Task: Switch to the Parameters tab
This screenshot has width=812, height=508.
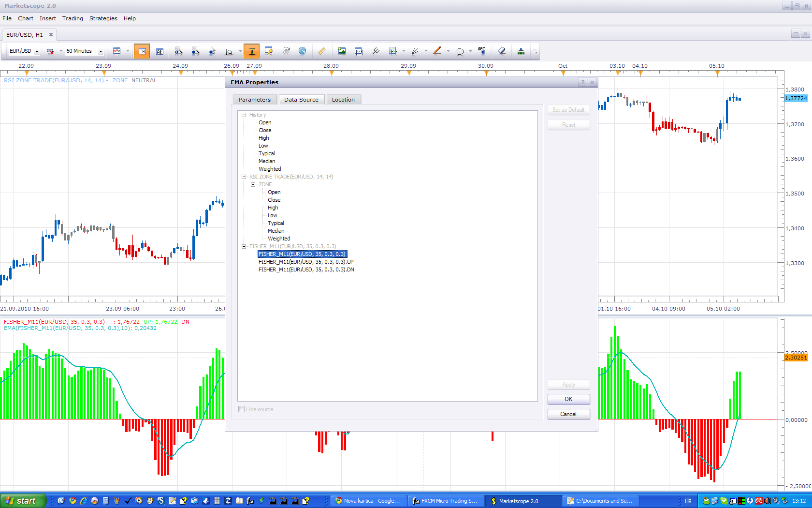Action: pyautogui.click(x=255, y=100)
